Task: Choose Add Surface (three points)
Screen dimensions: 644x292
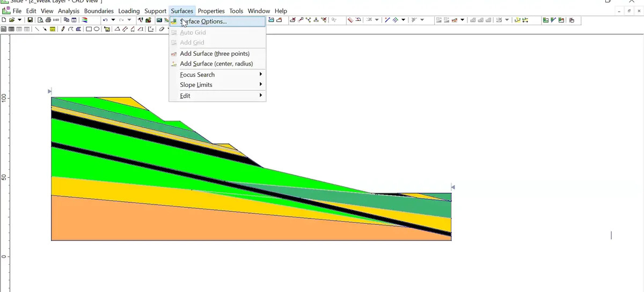Action: coord(217,53)
